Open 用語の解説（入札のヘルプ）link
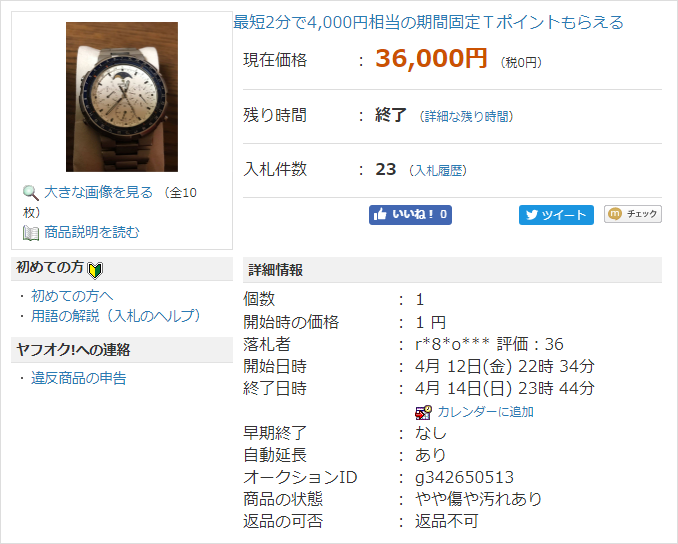The image size is (678, 544). (116, 316)
